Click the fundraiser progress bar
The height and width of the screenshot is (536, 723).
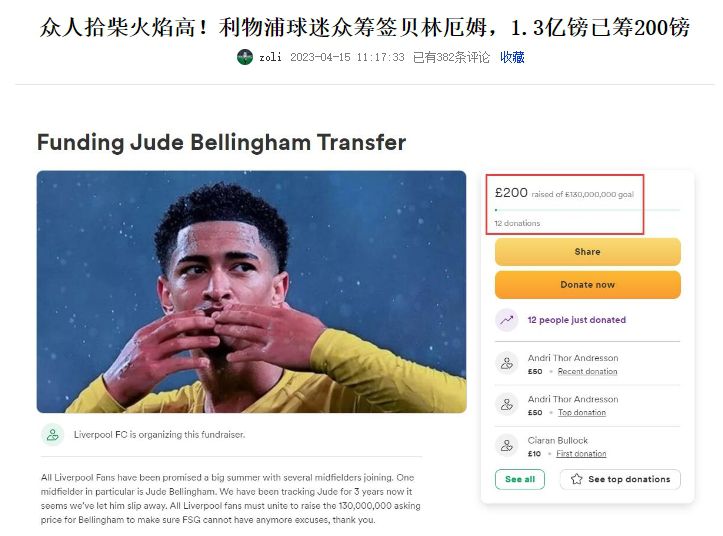click(587, 210)
